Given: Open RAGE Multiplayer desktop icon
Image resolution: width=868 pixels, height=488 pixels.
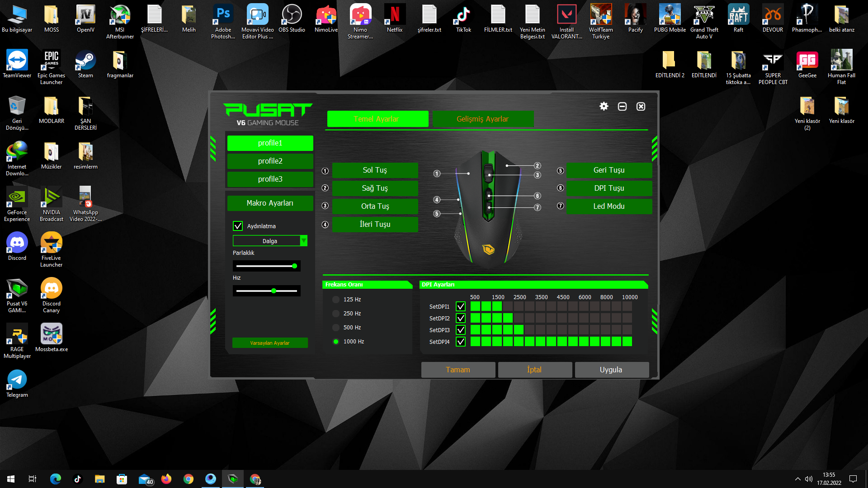Looking at the screenshot, I should point(17,341).
